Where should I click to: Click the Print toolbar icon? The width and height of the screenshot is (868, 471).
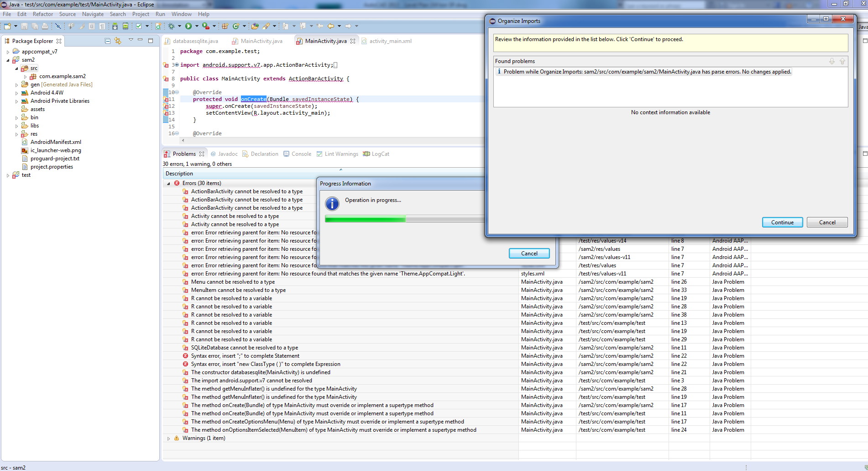(x=45, y=26)
